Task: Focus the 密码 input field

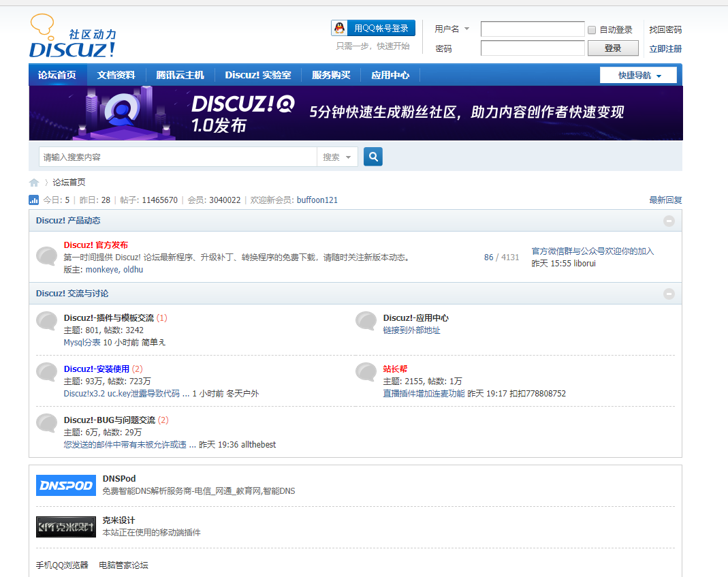Action: (533, 48)
